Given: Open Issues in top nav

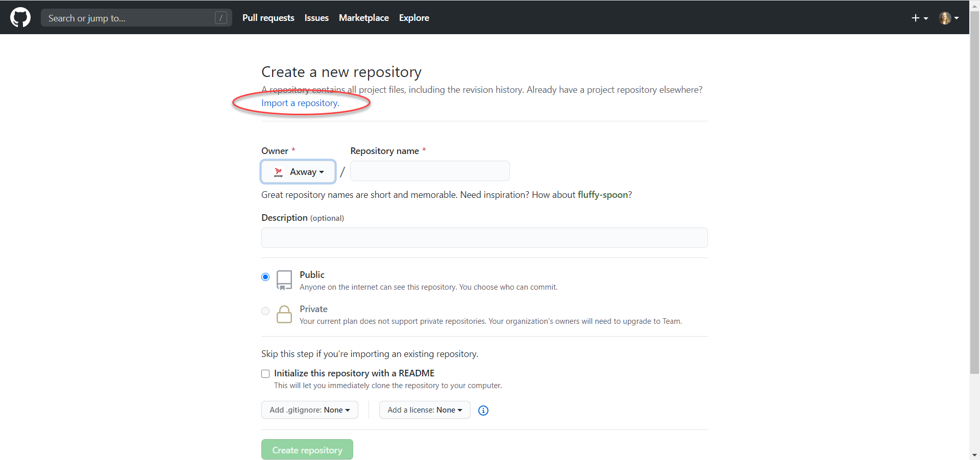Looking at the screenshot, I should tap(316, 18).
